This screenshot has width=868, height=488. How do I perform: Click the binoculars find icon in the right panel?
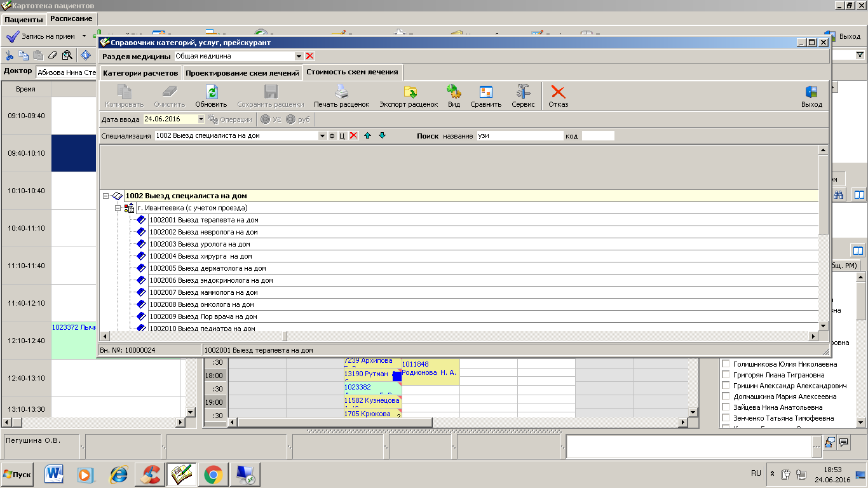(838, 195)
